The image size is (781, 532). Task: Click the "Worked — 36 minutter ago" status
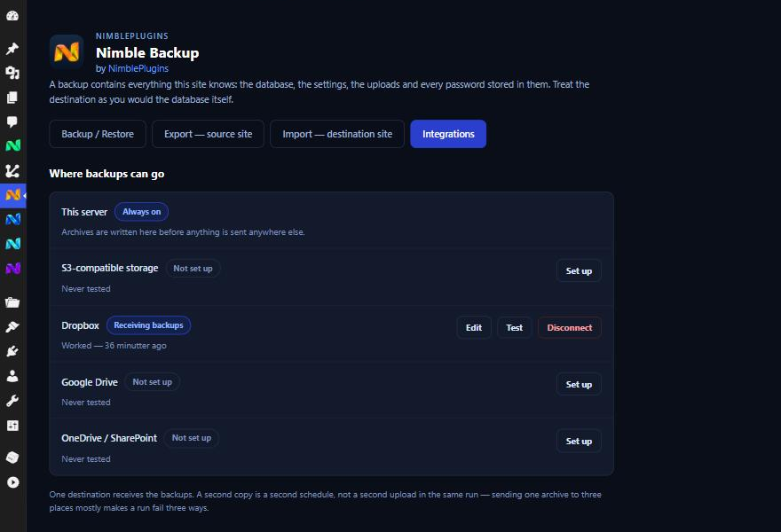point(114,346)
